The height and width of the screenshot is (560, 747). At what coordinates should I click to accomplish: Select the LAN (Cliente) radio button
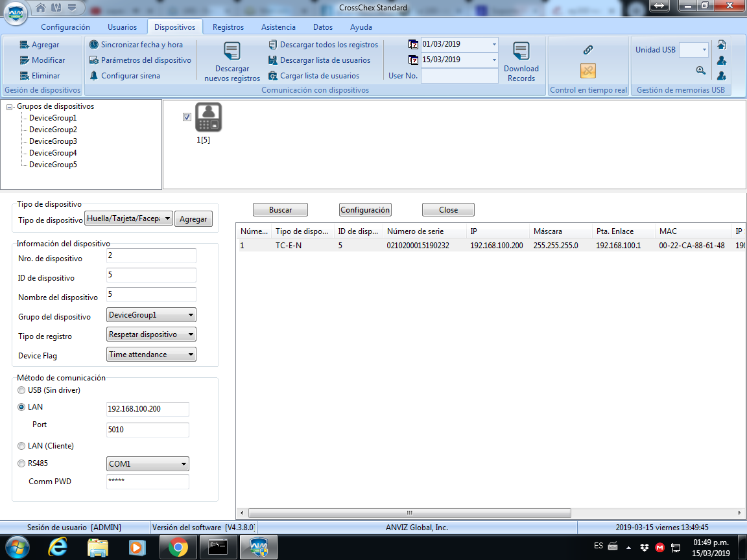(x=21, y=446)
